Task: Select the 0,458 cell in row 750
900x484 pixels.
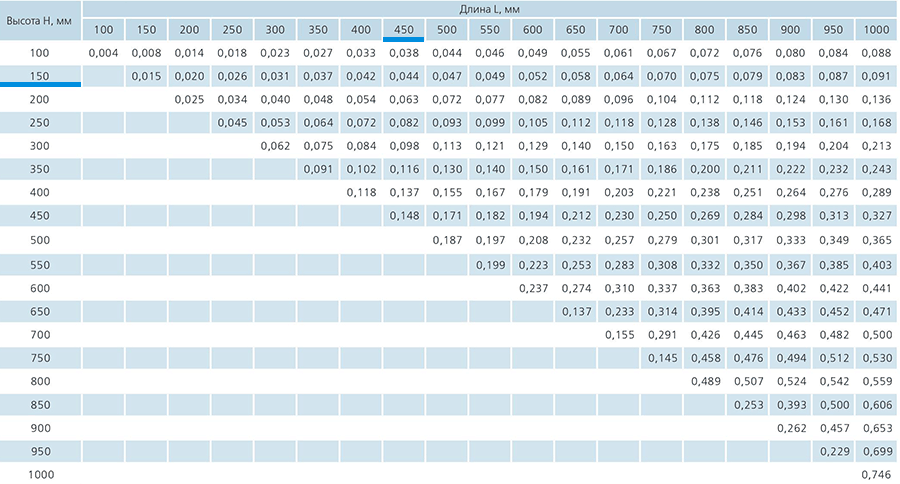Action: 705,358
